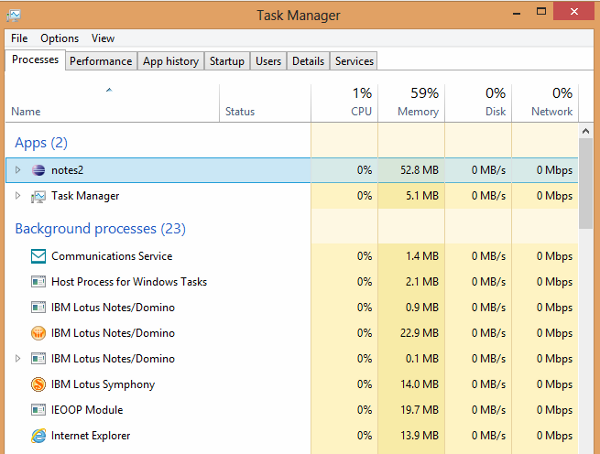Expand the IBM Lotus Notes/Domino 0.1 MB group
Viewport: 600px width, 454px height.
pos(18,359)
